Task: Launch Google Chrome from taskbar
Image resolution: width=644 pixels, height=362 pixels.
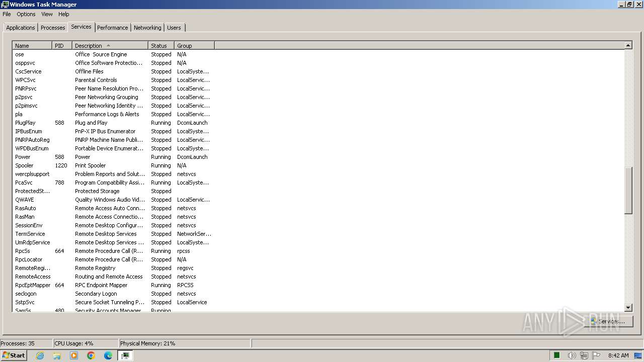Action: pos(91,355)
